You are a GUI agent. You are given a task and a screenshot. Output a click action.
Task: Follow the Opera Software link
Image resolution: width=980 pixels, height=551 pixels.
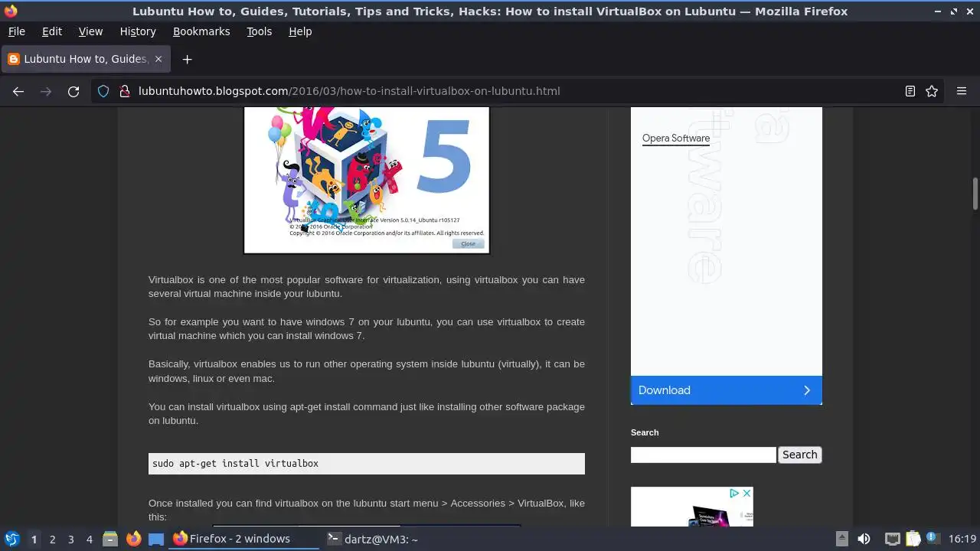tap(676, 139)
